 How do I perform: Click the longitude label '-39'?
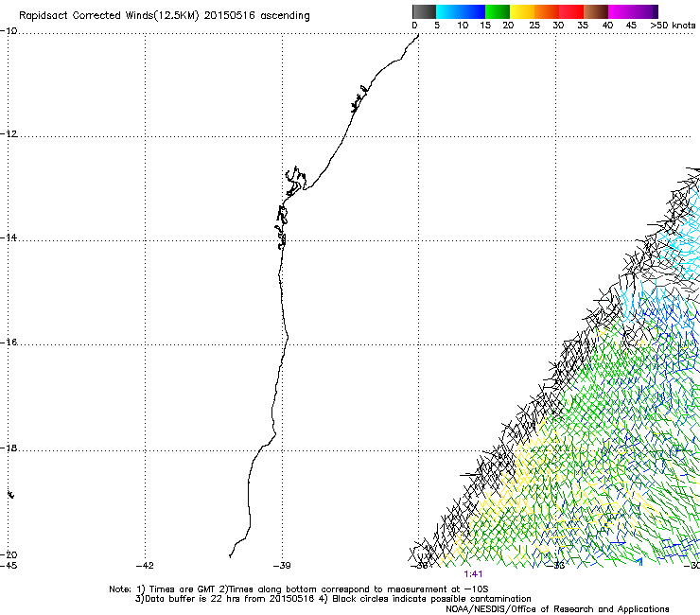coord(282,566)
